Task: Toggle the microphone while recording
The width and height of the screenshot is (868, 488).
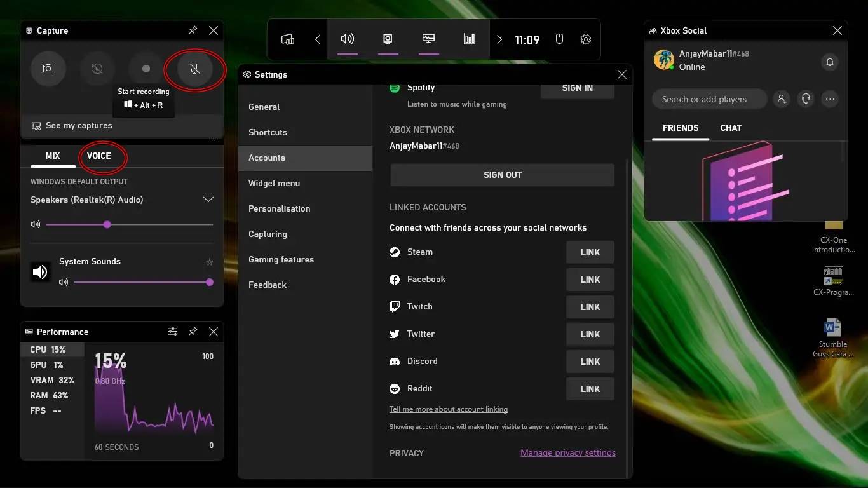Action: 195,69
